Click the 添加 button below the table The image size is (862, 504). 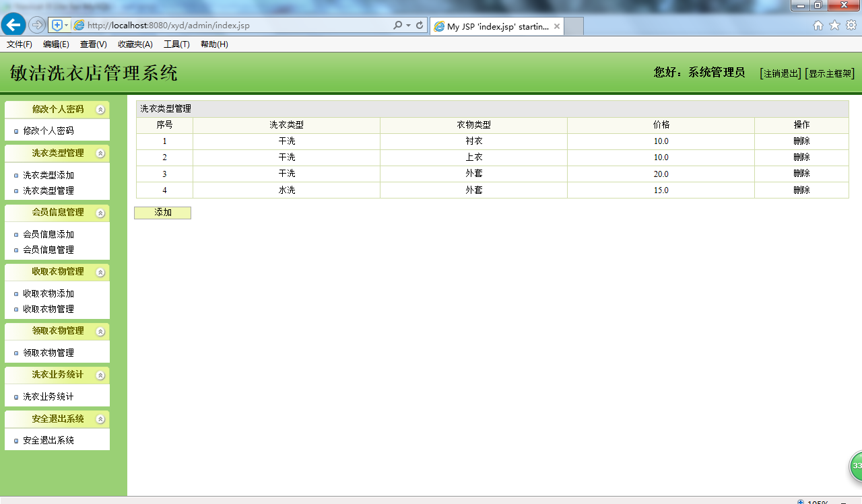coord(163,213)
